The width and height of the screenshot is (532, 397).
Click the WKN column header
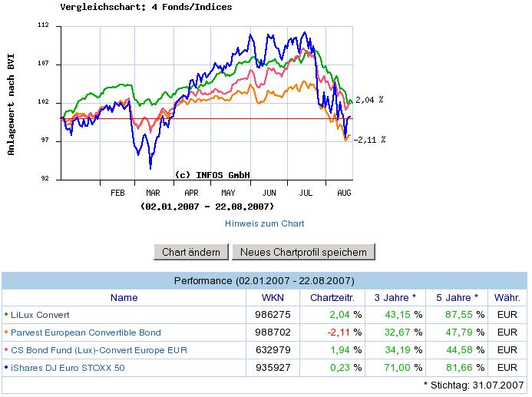point(272,297)
